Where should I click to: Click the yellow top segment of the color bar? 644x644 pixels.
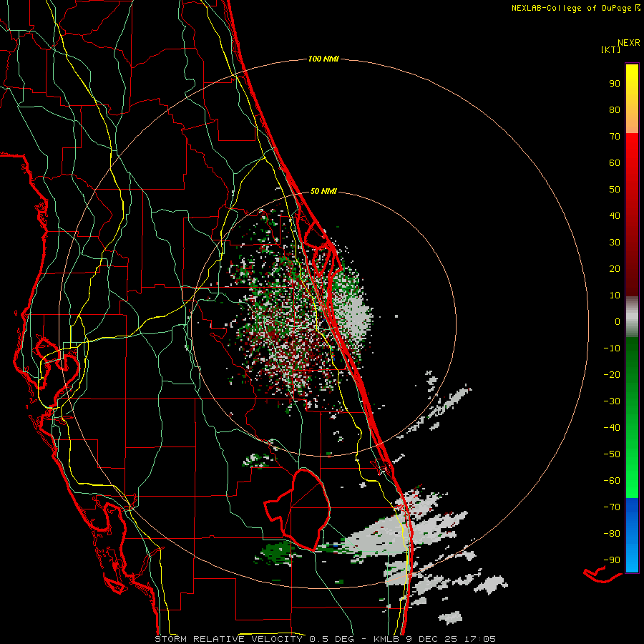coord(632,99)
